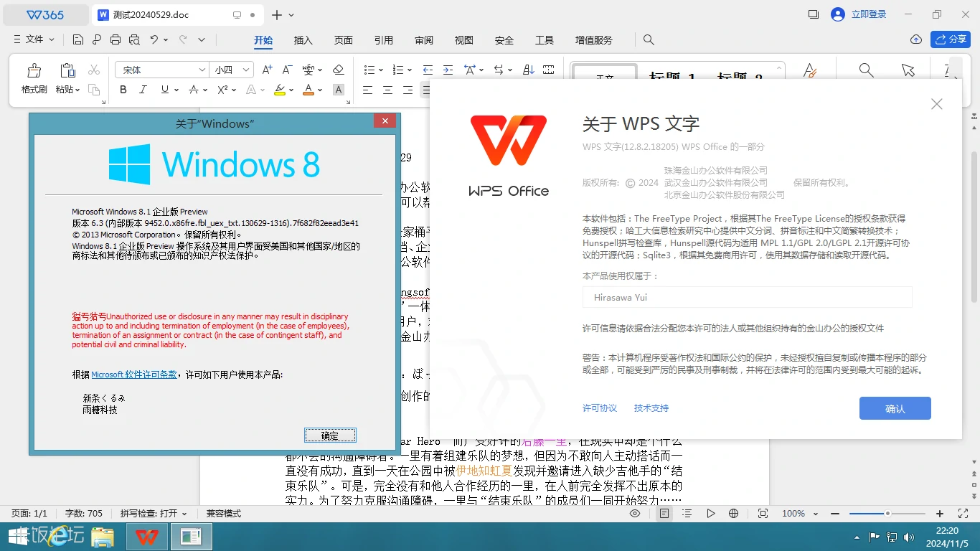Expand the font name dropdown showing 宋体
Viewport: 980px width, 551px height.
160,70
